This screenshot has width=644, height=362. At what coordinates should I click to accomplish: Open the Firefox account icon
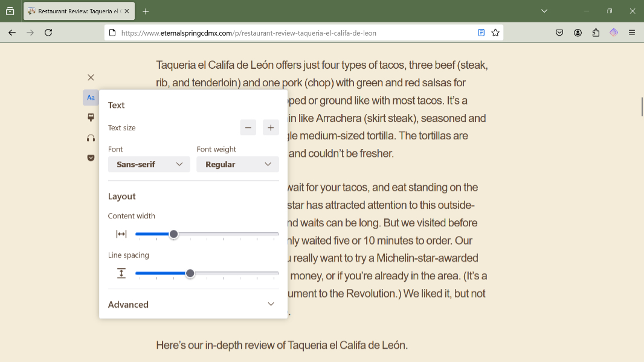(x=578, y=33)
